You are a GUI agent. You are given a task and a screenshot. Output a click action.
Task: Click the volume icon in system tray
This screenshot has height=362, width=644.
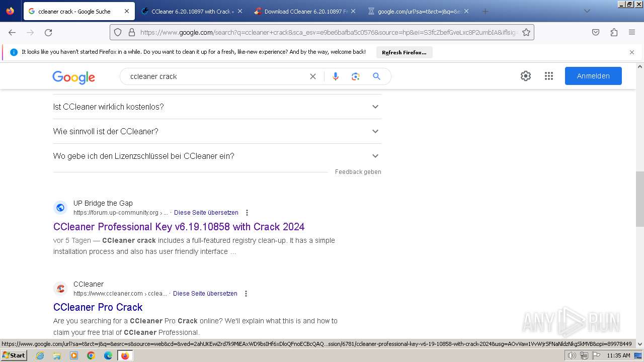pyautogui.click(x=572, y=355)
